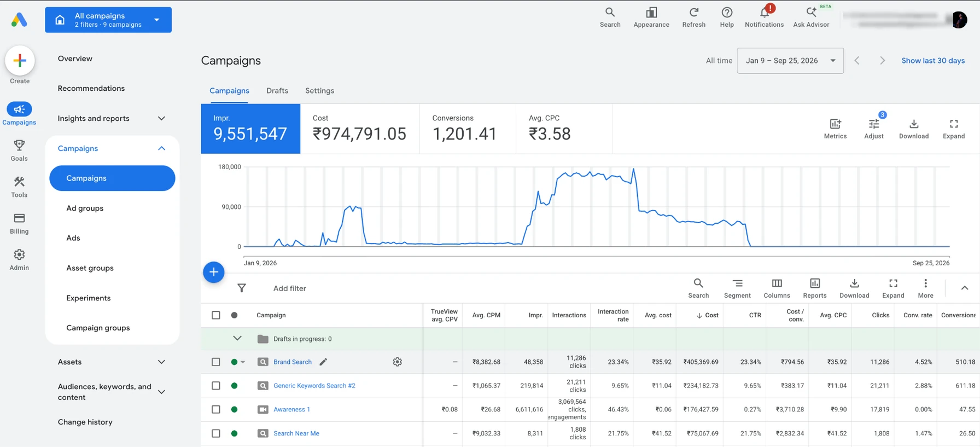Open Tools in the left rail
The width and height of the screenshot is (980, 447).
[19, 187]
